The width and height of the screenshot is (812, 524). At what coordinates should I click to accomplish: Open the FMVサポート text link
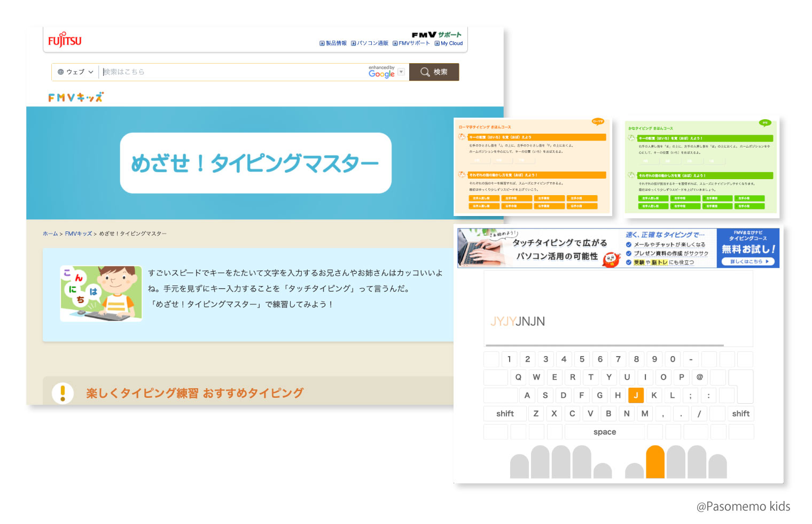click(411, 43)
